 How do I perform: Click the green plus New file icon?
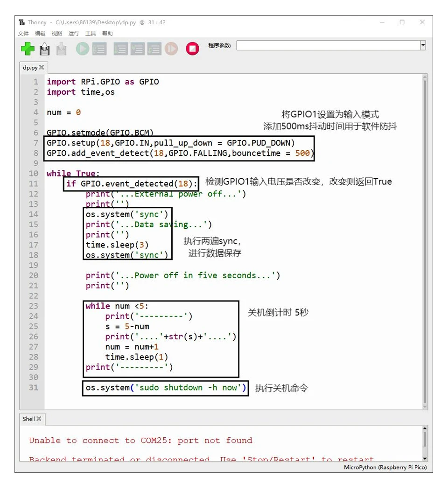click(x=28, y=49)
